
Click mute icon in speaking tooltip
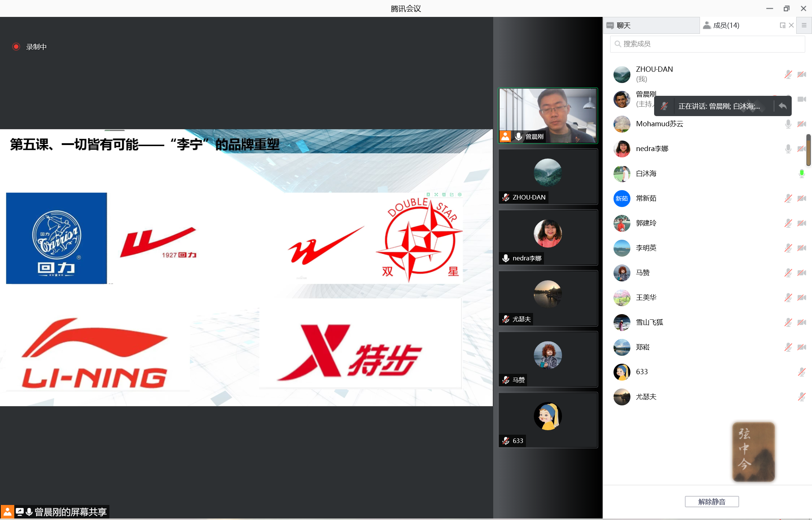(664, 106)
